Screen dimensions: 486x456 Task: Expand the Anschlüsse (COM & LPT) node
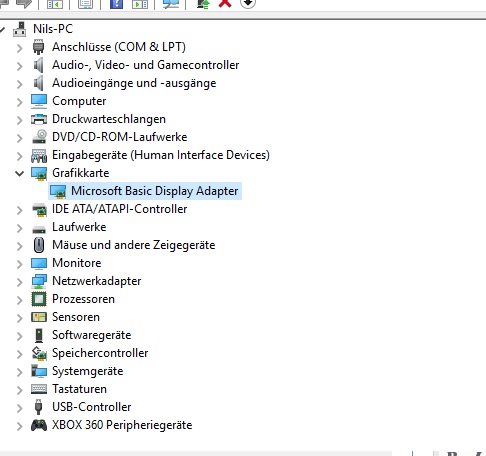pos(20,48)
